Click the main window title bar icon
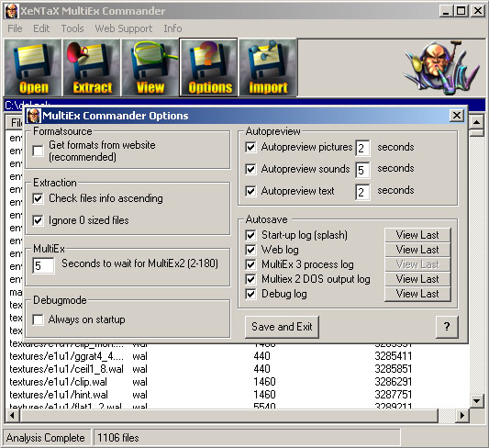The image size is (489, 448). (12, 11)
